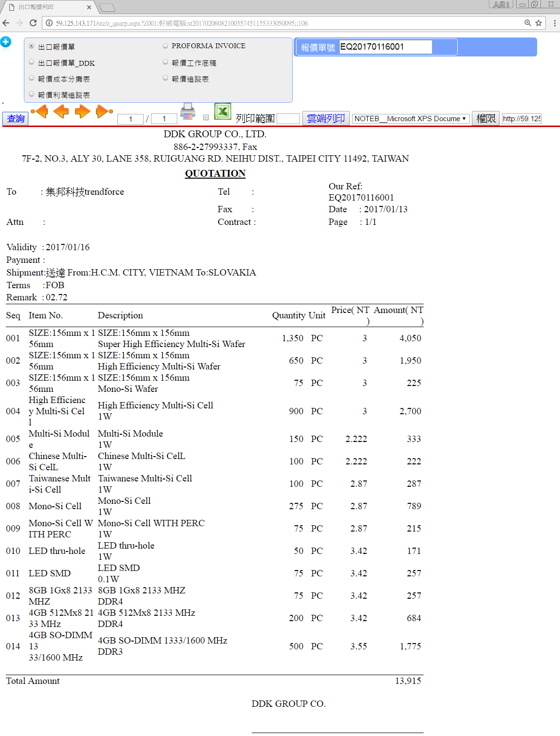The width and height of the screenshot is (560, 736).
Task: Open Chrome three-dot menu
Action: coord(554,23)
